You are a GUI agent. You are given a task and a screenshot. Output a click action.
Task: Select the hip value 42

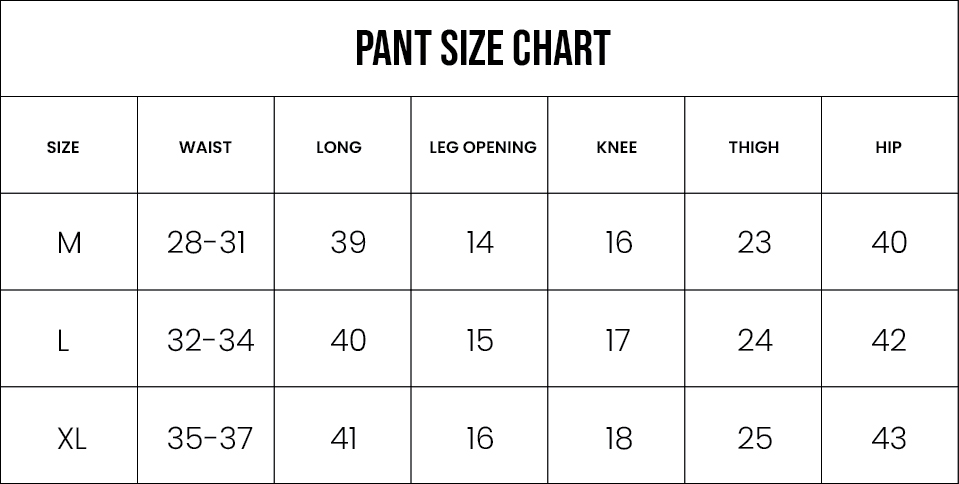click(x=889, y=341)
